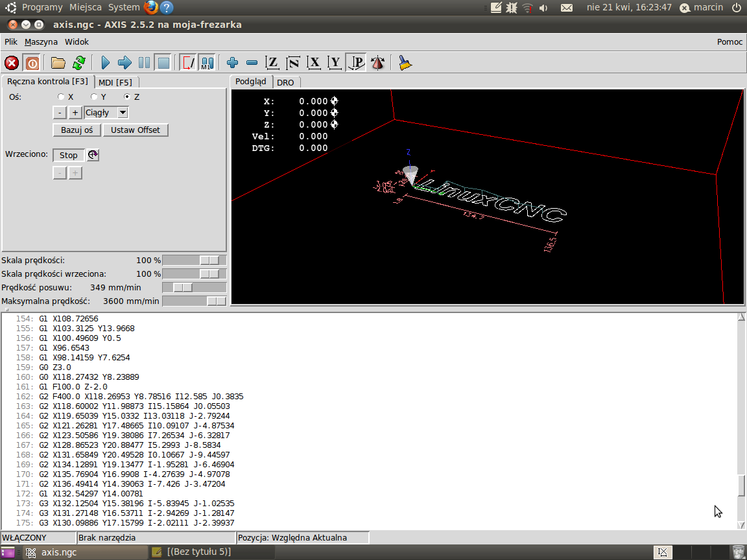The image size is (747, 560).
Task: Open mail indicator in top panel
Action: pos(567,8)
